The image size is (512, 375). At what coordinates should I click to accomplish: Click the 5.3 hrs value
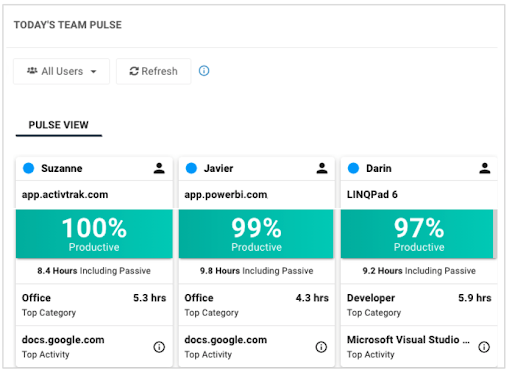pyautogui.click(x=150, y=298)
